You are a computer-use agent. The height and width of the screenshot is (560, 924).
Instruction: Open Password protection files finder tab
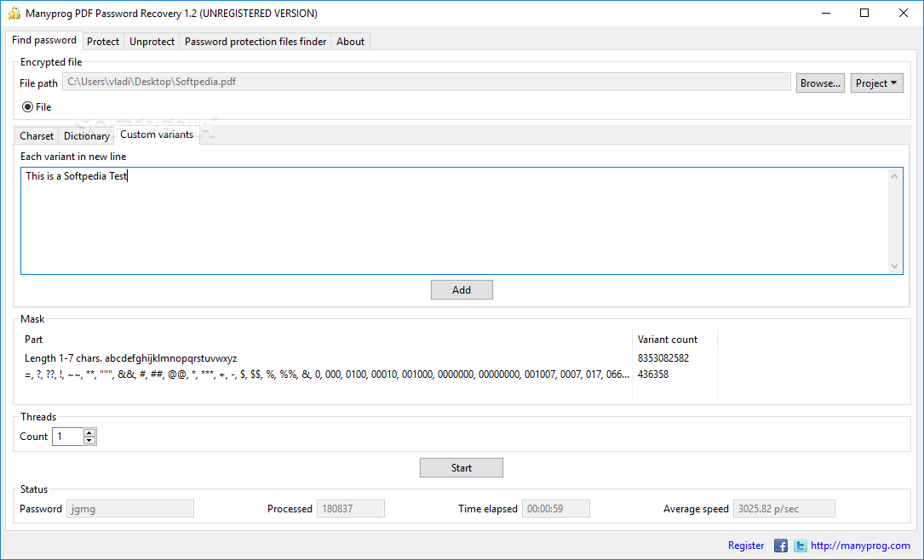(x=255, y=41)
